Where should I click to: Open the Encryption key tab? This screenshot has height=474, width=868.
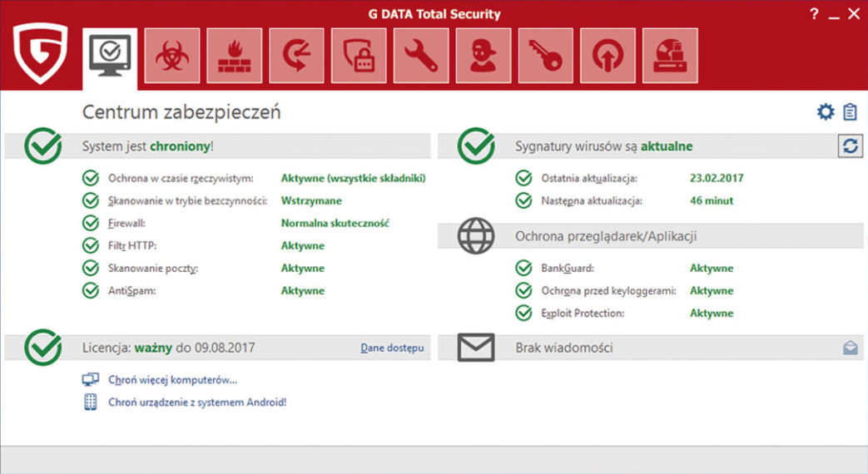pyautogui.click(x=546, y=56)
